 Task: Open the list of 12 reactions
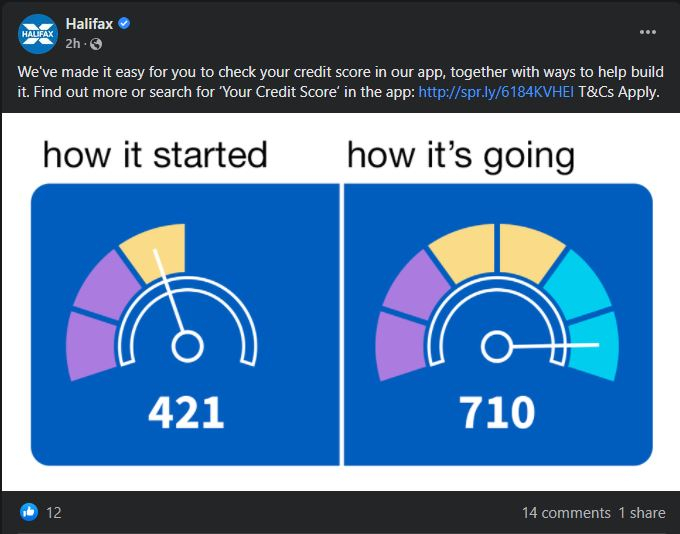54,513
